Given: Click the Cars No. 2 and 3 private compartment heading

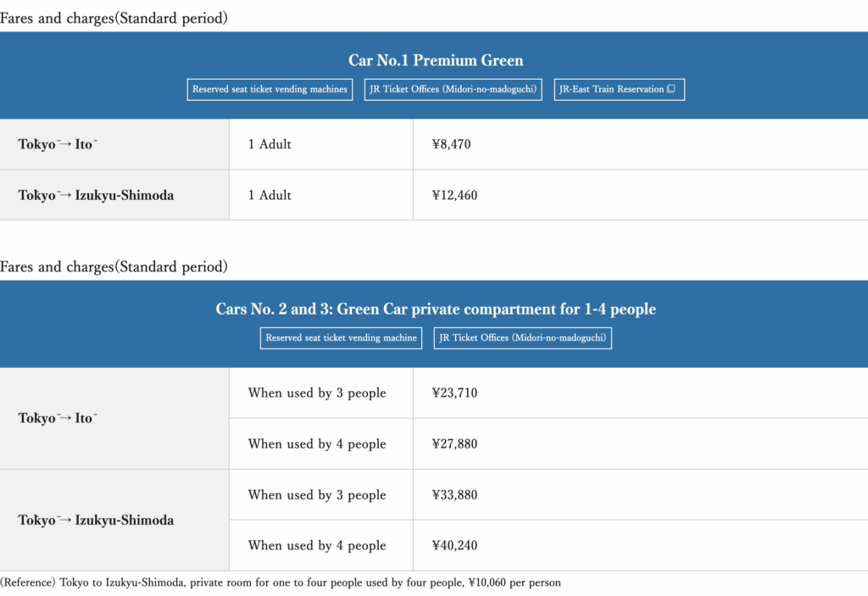Looking at the screenshot, I should (436, 309).
